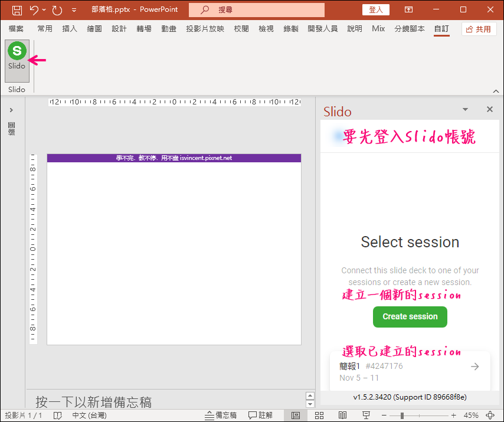Screen dimensions: 504x422
Task: Click the 登入 sign-in button
Action: pyautogui.click(x=376, y=9)
